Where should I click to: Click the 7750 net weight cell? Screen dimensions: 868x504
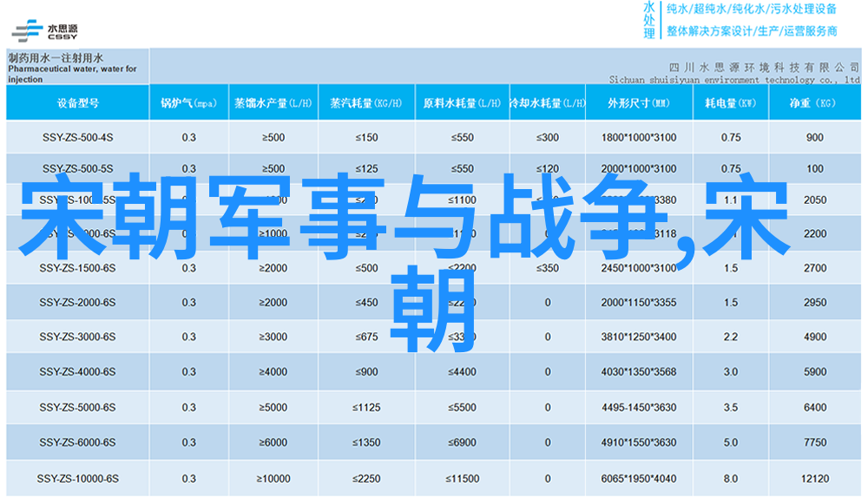click(x=815, y=442)
